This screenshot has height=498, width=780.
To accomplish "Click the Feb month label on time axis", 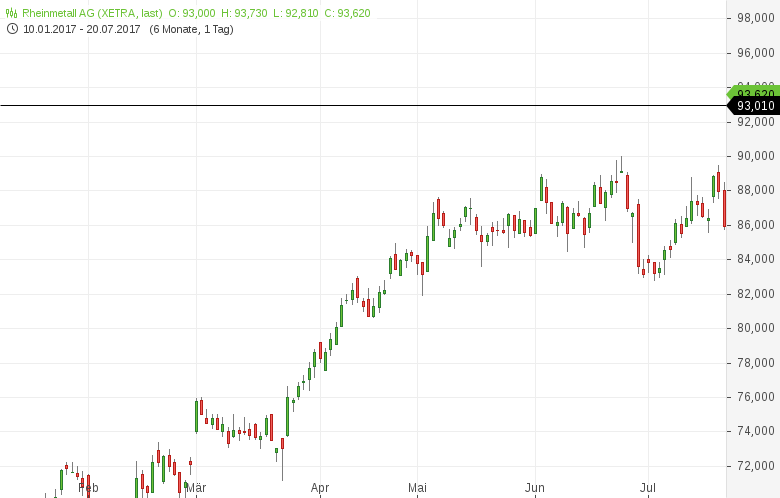I will point(88,488).
